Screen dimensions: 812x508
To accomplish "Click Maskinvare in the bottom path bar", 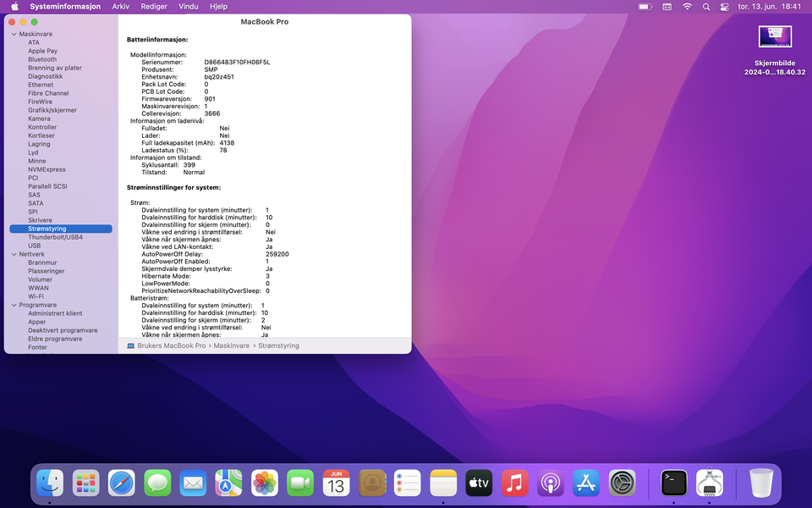I will click(x=231, y=345).
